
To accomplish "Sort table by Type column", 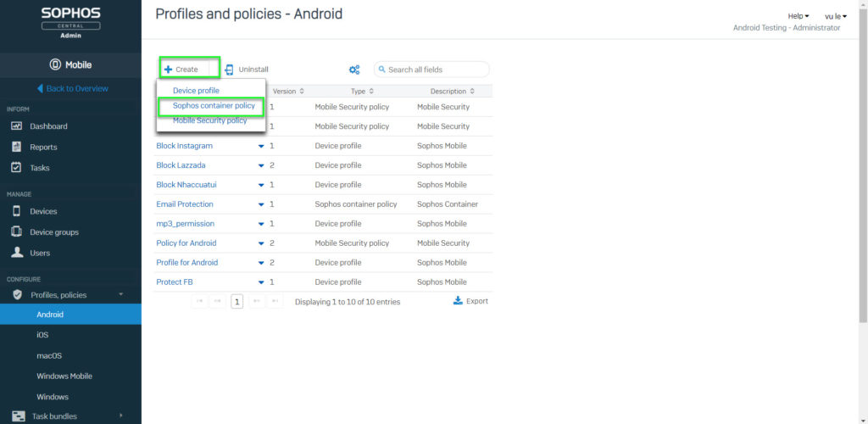I will (x=362, y=91).
